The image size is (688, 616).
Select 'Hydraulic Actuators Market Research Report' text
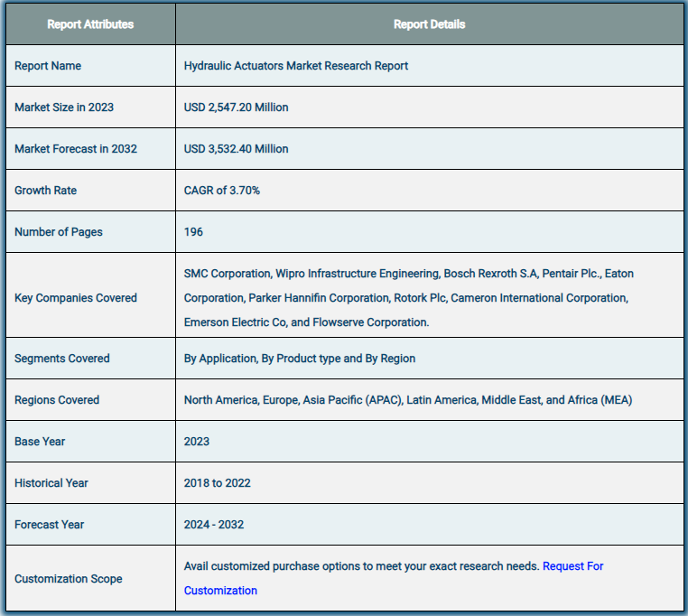pyautogui.click(x=296, y=66)
